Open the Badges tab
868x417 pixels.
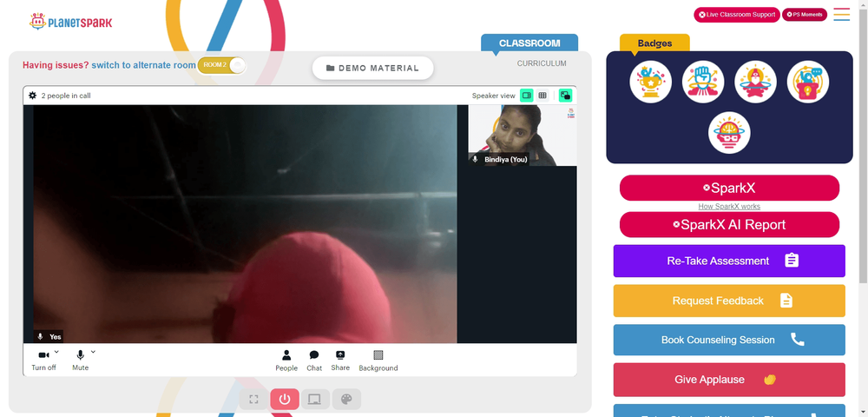pyautogui.click(x=654, y=43)
